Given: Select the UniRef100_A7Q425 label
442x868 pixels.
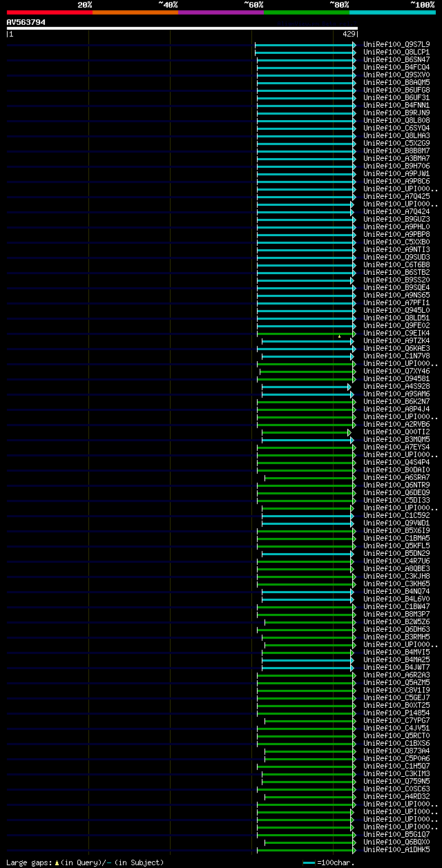Looking at the screenshot, I should point(396,196).
